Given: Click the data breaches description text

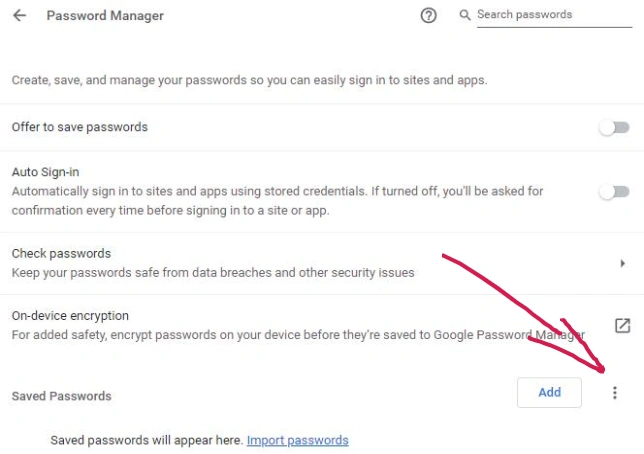Looking at the screenshot, I should (213, 272).
